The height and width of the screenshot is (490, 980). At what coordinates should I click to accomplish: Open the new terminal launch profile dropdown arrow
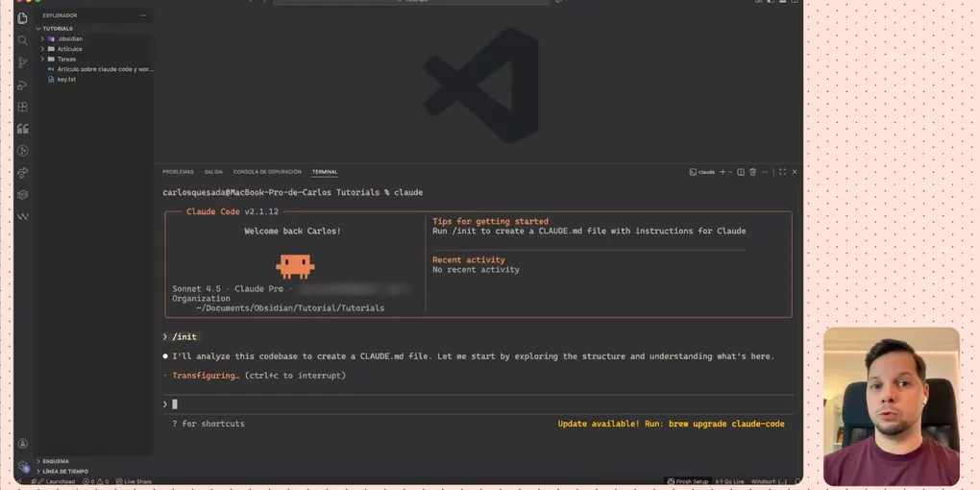pos(730,172)
